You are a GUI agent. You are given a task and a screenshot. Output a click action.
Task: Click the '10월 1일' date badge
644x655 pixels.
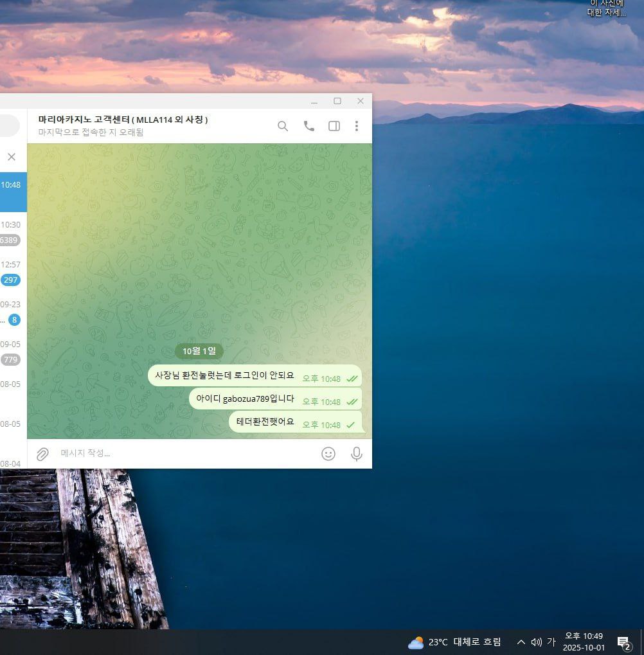[x=199, y=351]
